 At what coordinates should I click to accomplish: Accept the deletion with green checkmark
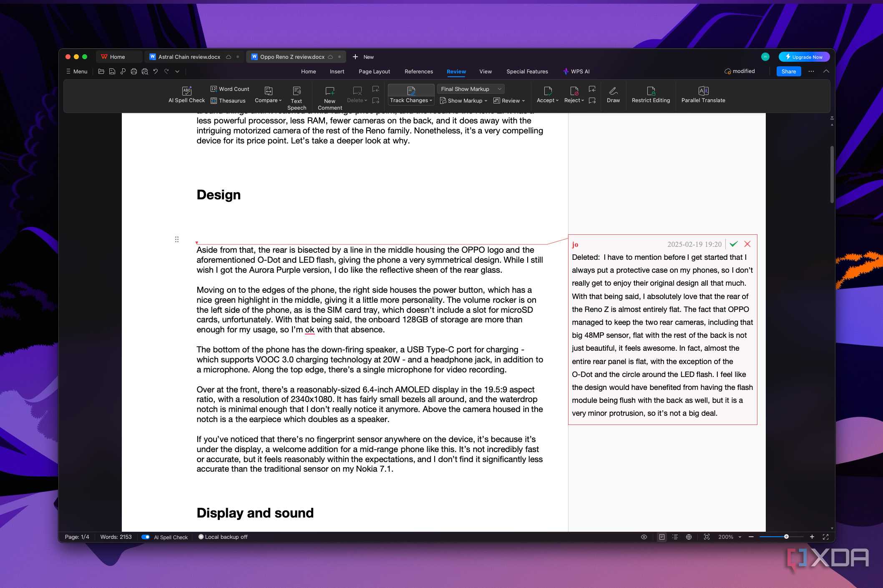734,244
